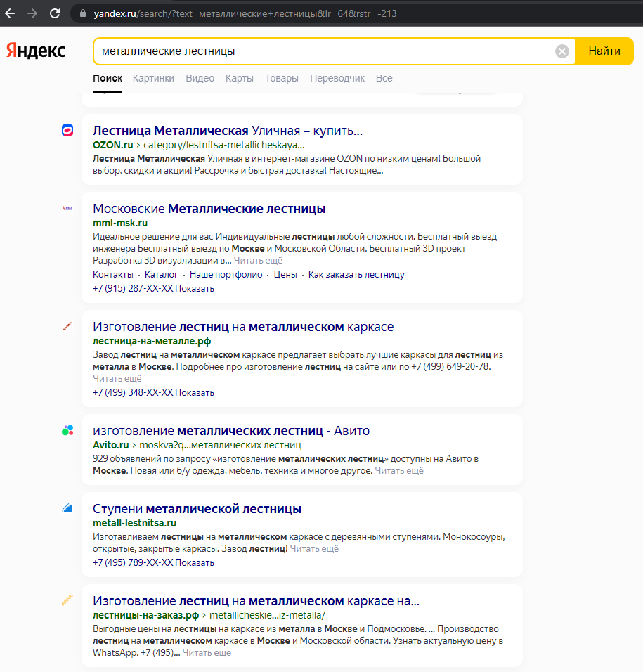643x672 pixels.
Task: Open the Контакты sitelink
Action: tap(113, 275)
